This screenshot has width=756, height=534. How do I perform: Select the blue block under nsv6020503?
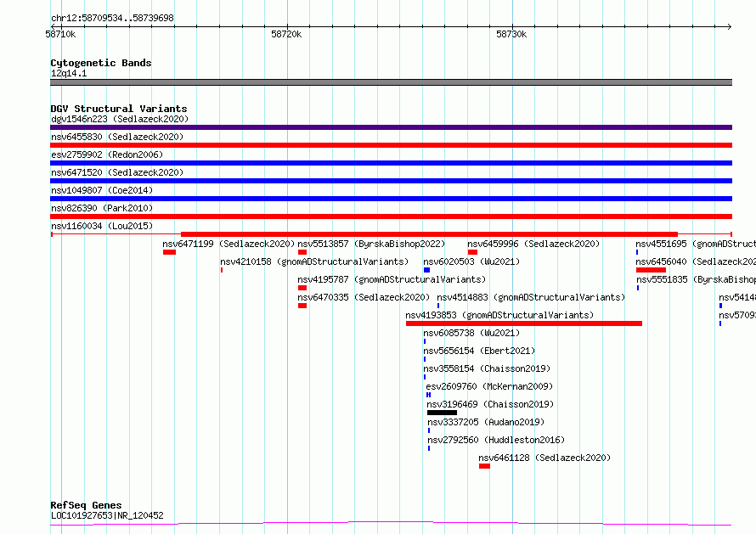coord(426,270)
